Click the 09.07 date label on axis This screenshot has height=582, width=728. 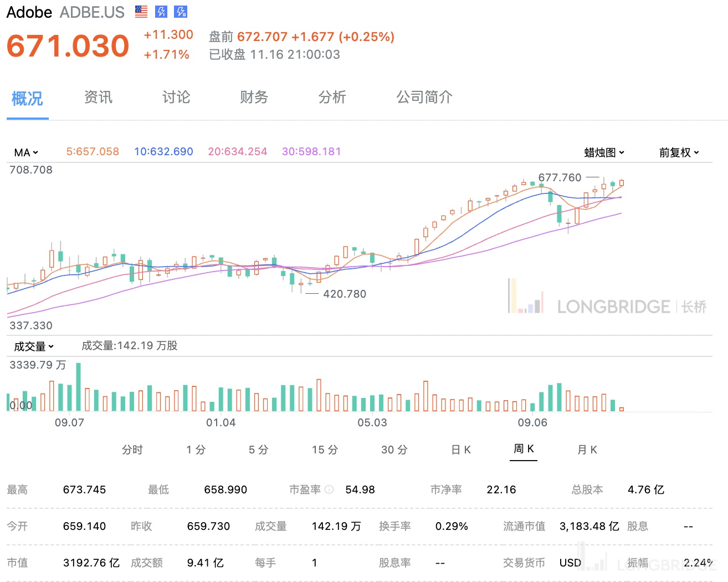click(x=69, y=422)
